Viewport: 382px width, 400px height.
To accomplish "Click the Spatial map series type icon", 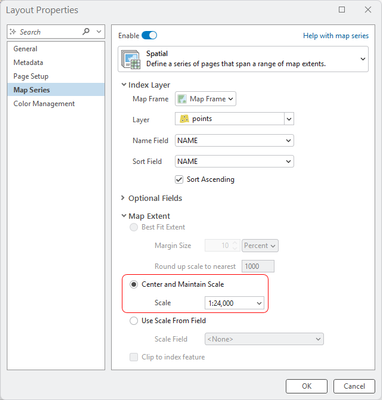I will coord(131,59).
